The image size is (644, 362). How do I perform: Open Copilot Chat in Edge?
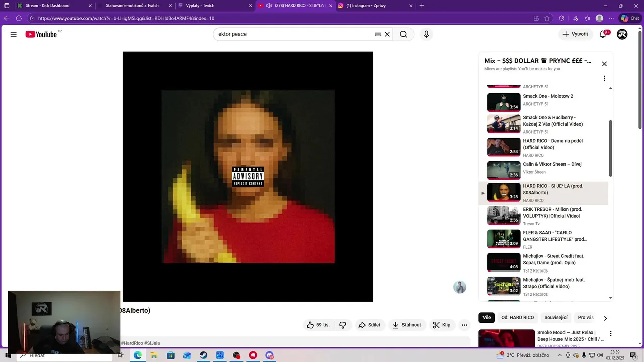(630, 18)
